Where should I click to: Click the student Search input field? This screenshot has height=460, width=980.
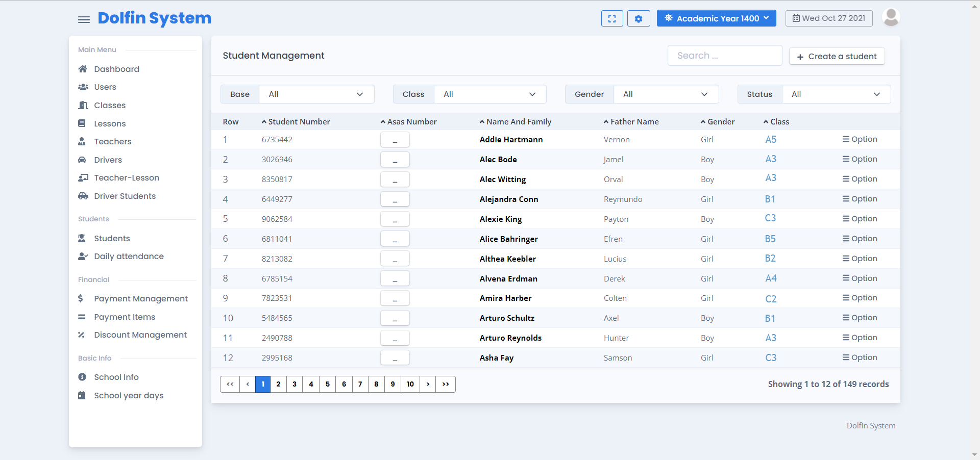(725, 56)
